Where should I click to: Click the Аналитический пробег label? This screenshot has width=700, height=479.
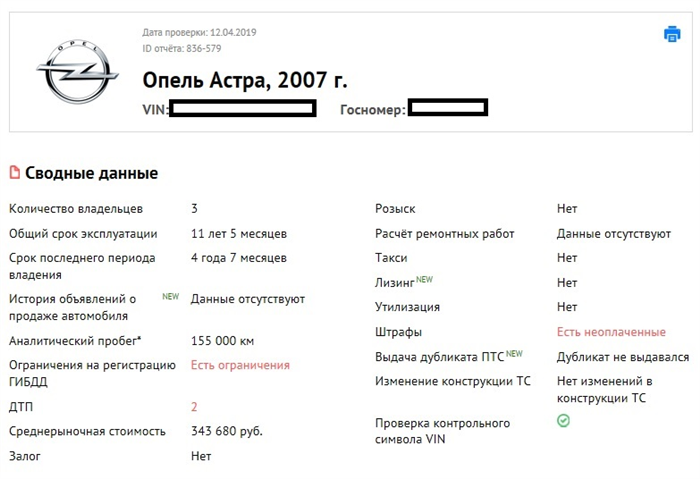pos(75,341)
